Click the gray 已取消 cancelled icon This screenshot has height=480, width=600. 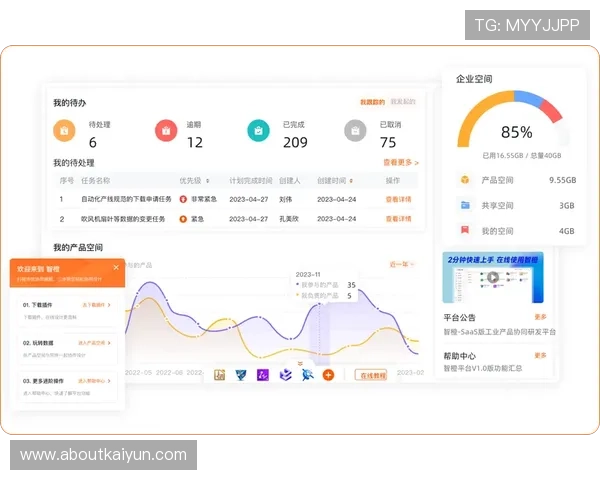pyautogui.click(x=355, y=131)
